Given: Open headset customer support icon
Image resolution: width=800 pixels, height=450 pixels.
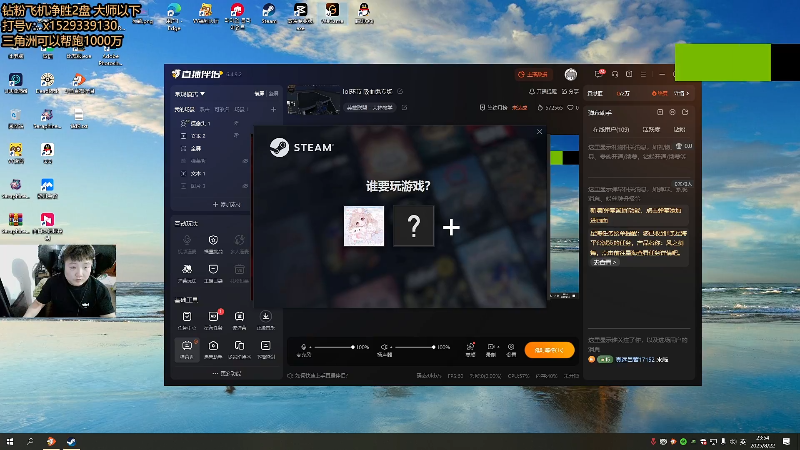Looking at the screenshot, I should [615, 74].
